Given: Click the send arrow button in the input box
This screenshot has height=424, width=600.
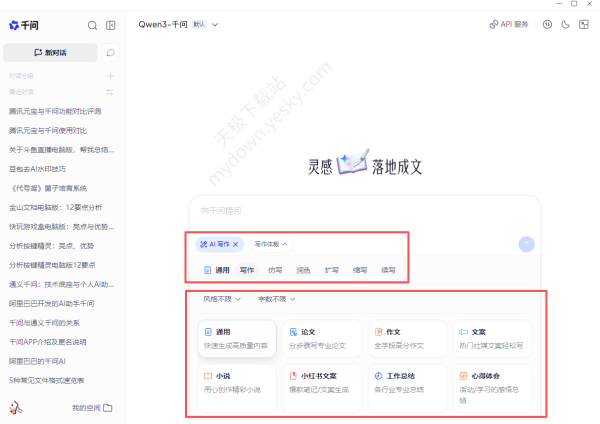Looking at the screenshot, I should [527, 243].
